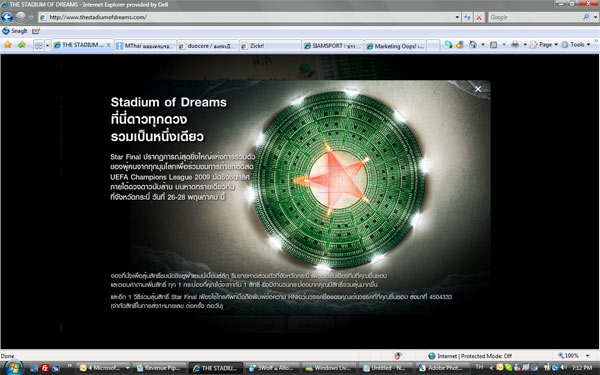Click the TH language bar indicator

479,367
